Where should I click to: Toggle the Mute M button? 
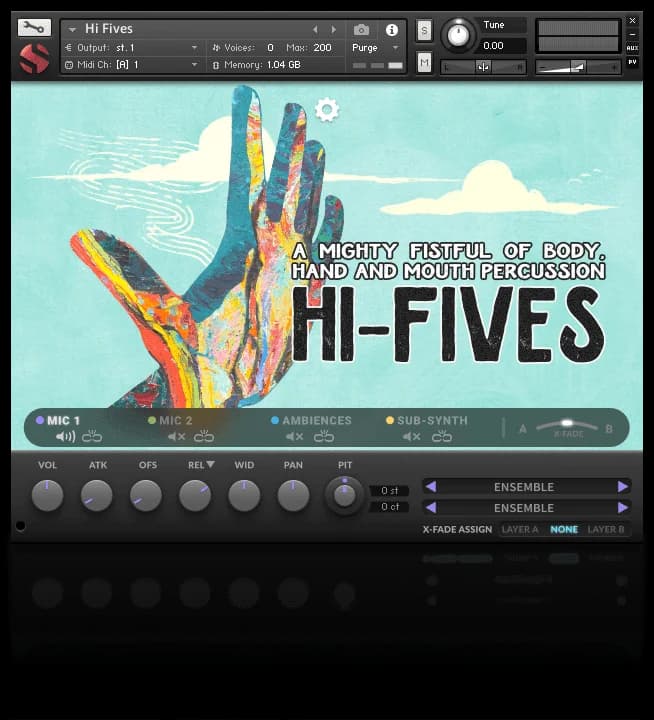click(x=424, y=62)
